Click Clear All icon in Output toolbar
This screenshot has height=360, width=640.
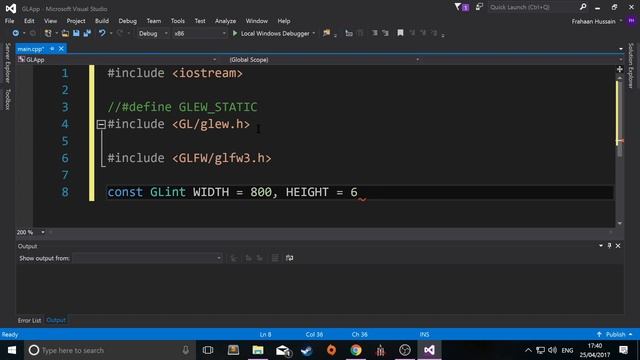pos(275,258)
